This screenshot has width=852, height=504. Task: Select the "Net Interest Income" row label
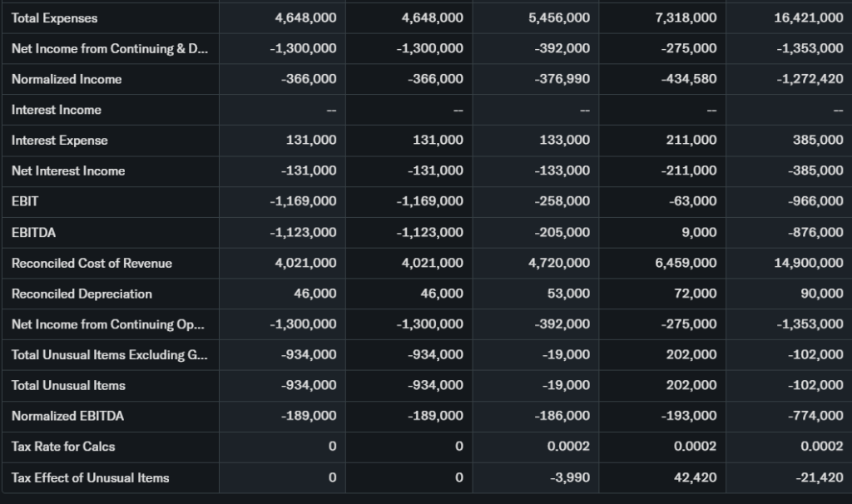coord(68,171)
